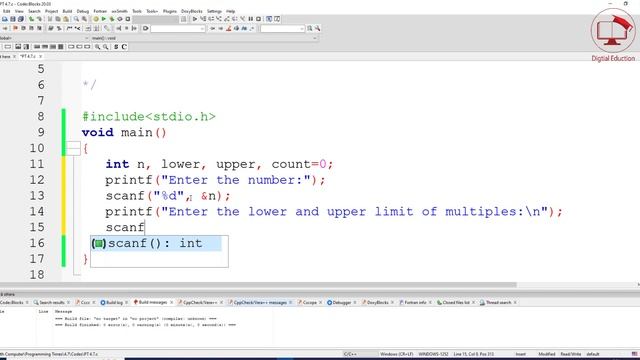
Task: Click the Replace icon next to Find
Action: pyautogui.click(x=84, y=19)
